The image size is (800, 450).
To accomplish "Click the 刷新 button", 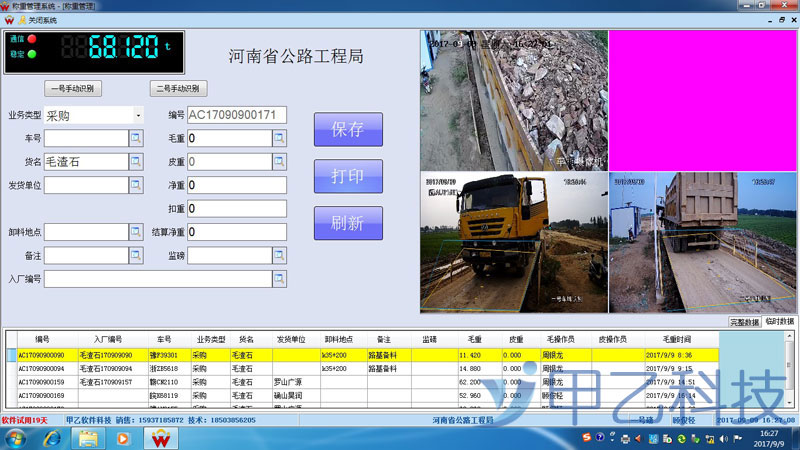I will [x=347, y=223].
